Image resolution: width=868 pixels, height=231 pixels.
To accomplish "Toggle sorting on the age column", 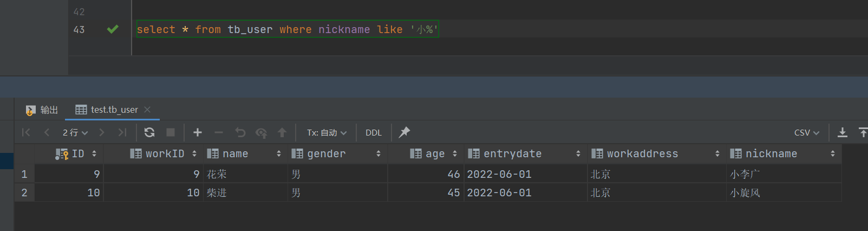I will point(455,154).
